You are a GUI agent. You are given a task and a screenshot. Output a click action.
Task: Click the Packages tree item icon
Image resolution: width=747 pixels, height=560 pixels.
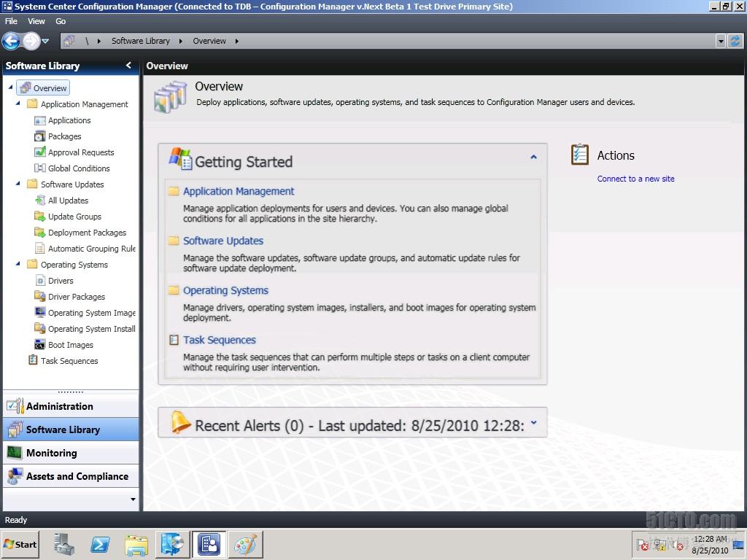40,136
